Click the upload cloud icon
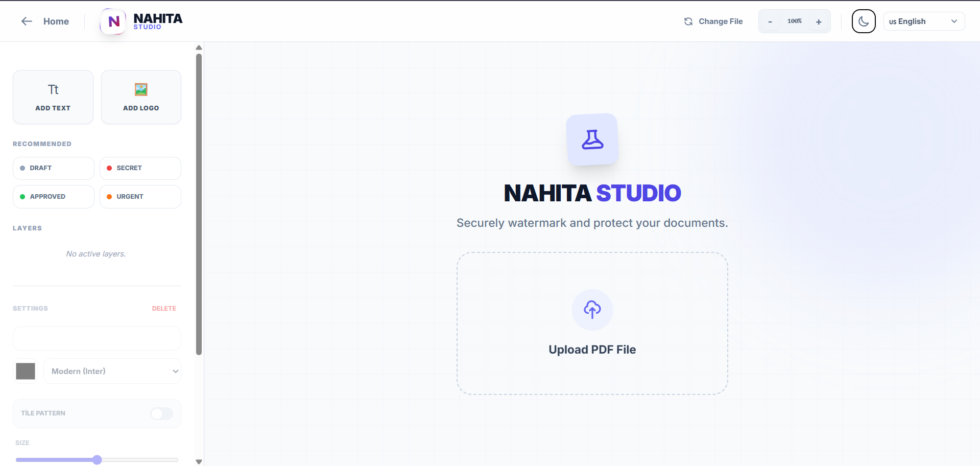The image size is (980, 466). 592,310
